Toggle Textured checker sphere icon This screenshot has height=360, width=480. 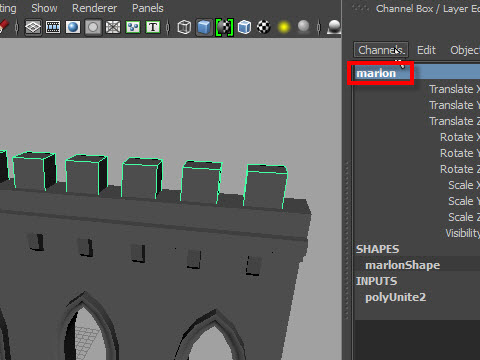tap(264, 27)
